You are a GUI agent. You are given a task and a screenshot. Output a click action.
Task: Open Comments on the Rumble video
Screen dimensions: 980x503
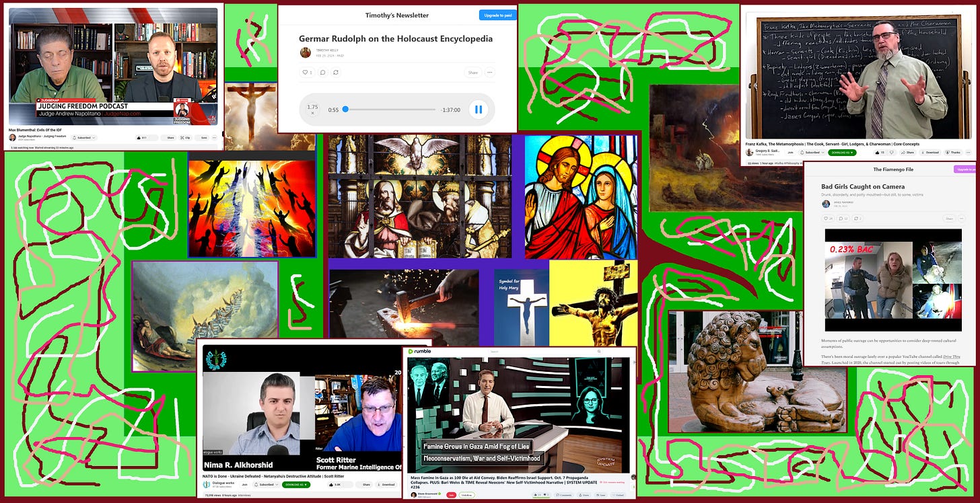click(564, 495)
